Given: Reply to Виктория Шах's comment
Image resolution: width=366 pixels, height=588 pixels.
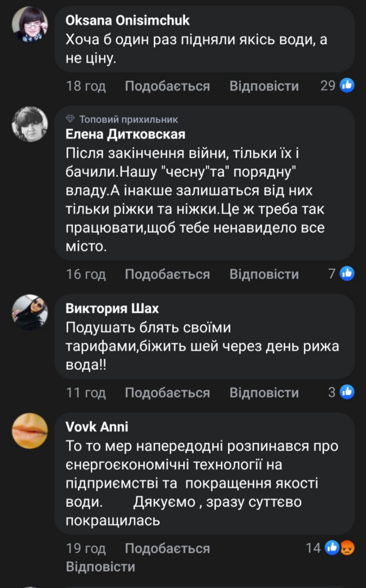Looking at the screenshot, I should point(264,393).
